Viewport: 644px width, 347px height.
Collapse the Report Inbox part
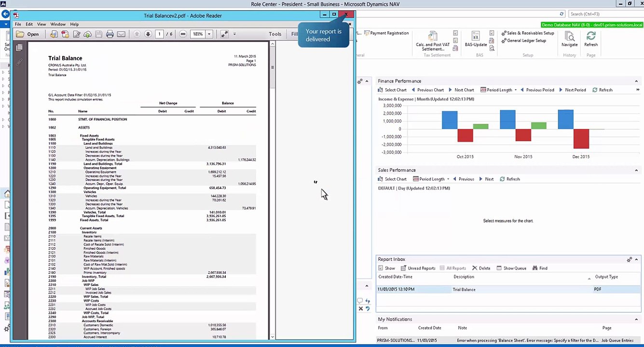pyautogui.click(x=636, y=259)
